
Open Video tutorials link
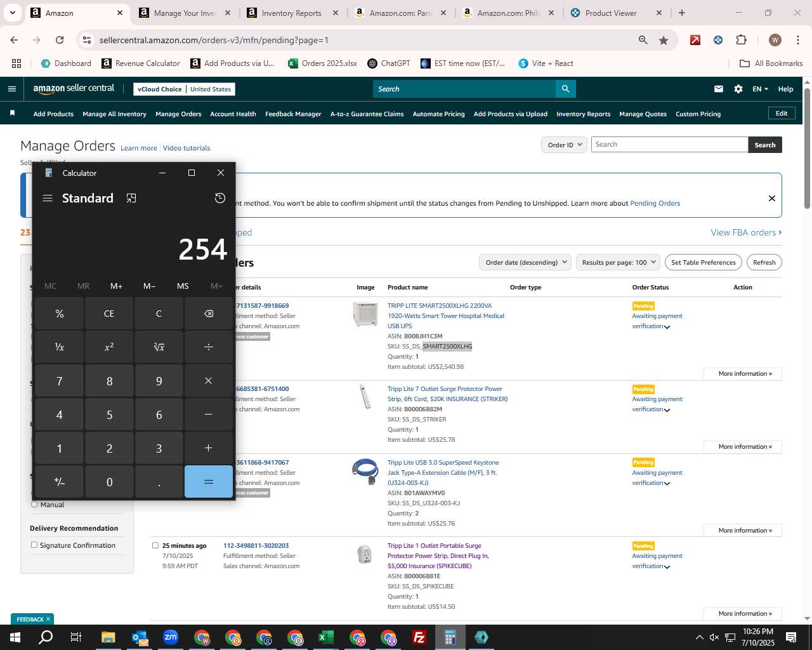(187, 148)
